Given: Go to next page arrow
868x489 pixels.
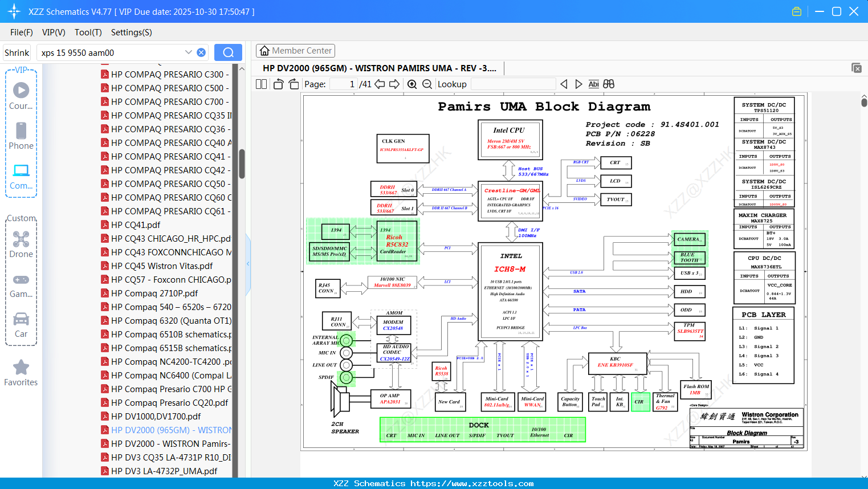Looking at the screenshot, I should [x=394, y=84].
